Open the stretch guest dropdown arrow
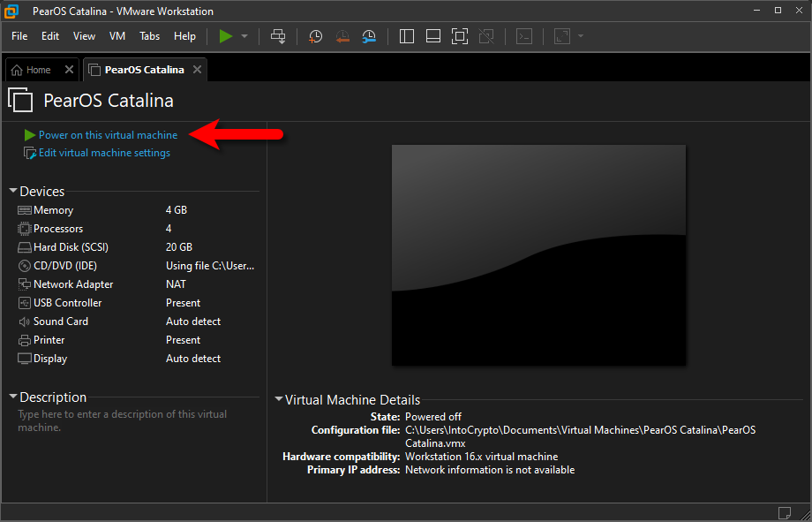 [581, 36]
